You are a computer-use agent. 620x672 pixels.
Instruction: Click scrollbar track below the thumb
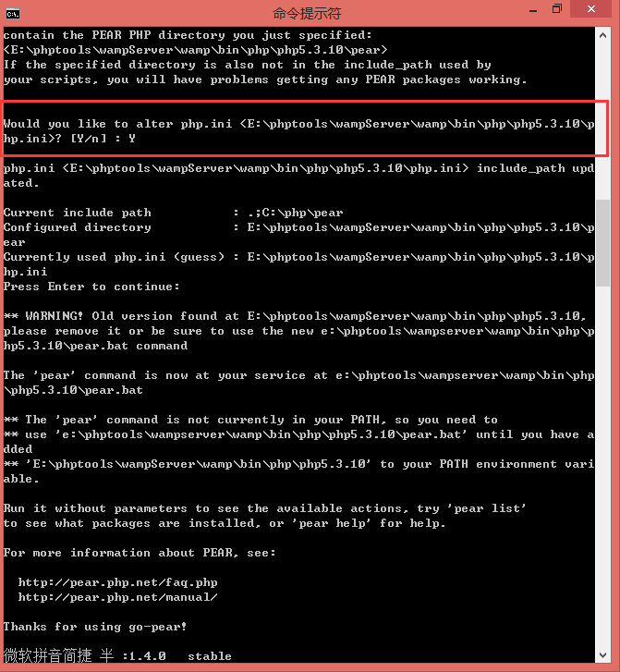(602, 467)
